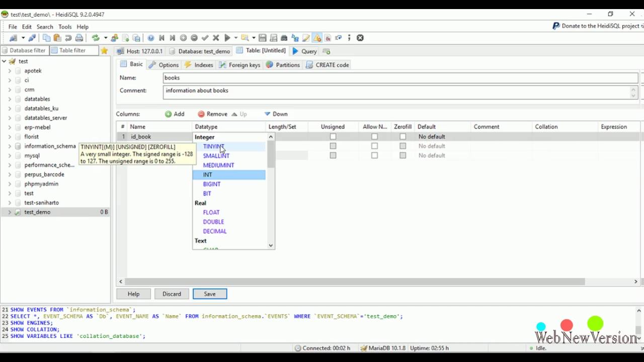Click the Help button below columns

[133, 294]
